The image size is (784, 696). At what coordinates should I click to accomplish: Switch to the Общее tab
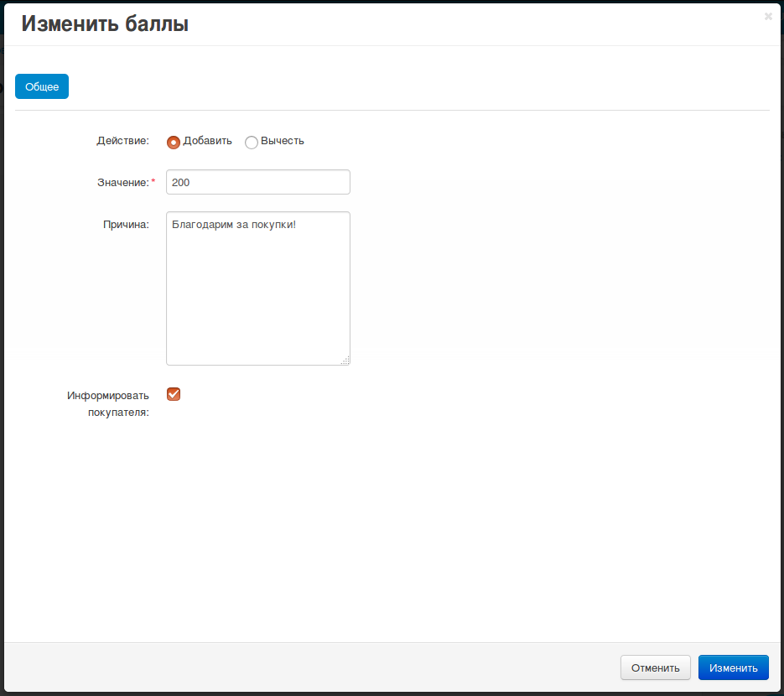tap(42, 86)
